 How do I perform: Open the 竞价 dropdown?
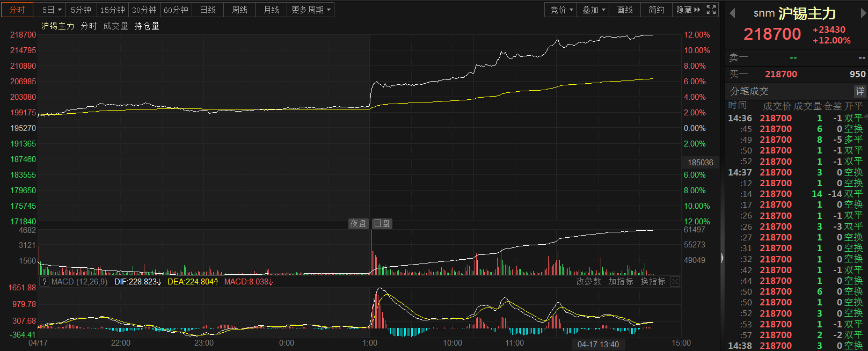tap(561, 10)
